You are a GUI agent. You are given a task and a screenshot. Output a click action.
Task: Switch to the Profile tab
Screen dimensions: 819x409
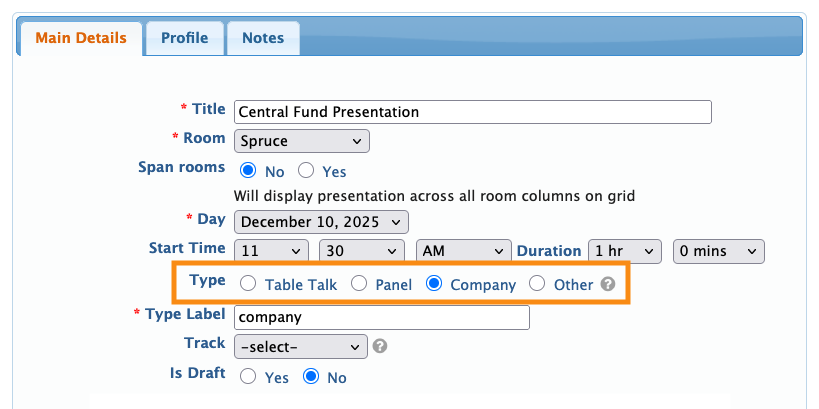(x=185, y=38)
